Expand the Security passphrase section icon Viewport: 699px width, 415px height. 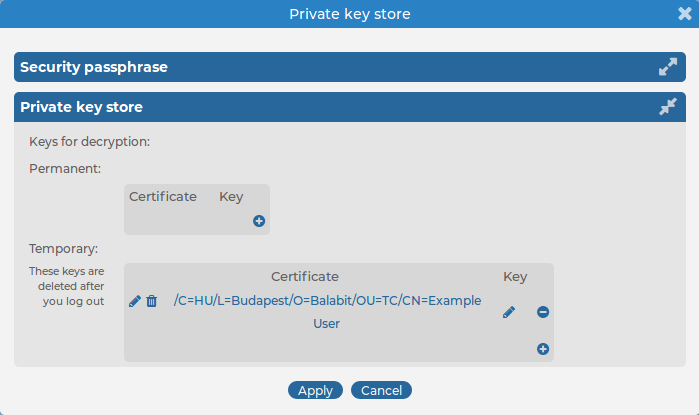[668, 67]
